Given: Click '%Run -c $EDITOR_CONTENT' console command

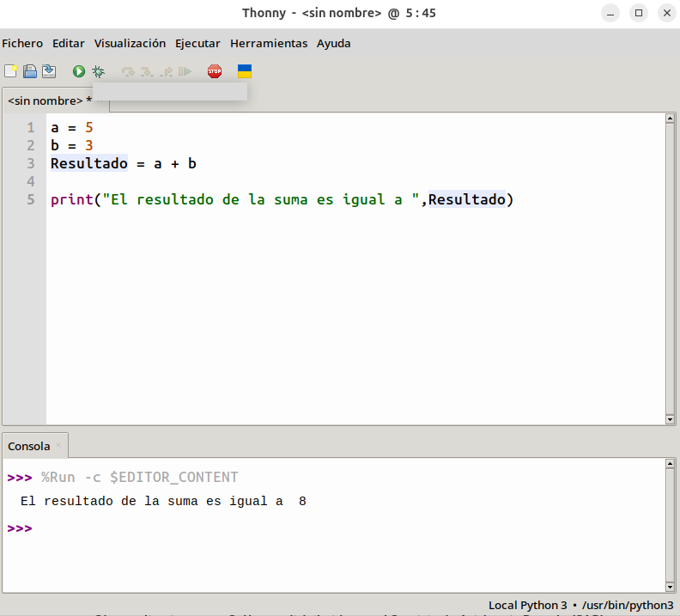Looking at the screenshot, I should 140,477.
